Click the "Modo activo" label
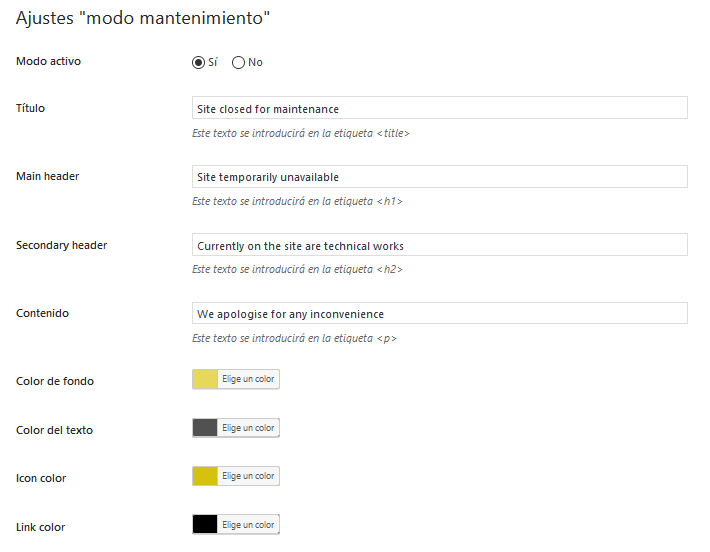The image size is (710, 552). pyautogui.click(x=49, y=62)
